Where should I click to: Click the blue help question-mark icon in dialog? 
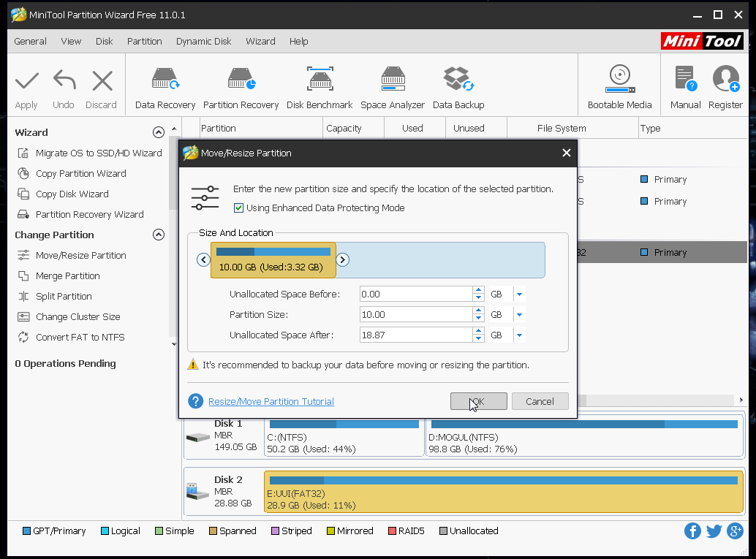[195, 401]
